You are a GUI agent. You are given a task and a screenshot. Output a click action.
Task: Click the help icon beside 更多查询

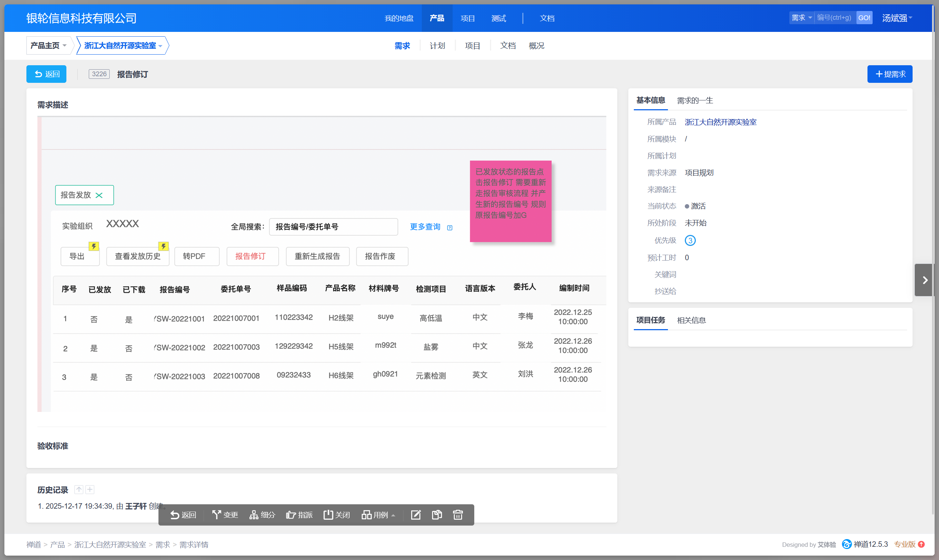coord(449,228)
